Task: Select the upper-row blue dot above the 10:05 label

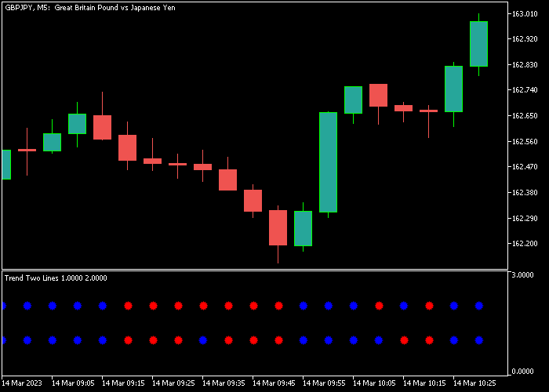Action: [x=353, y=306]
